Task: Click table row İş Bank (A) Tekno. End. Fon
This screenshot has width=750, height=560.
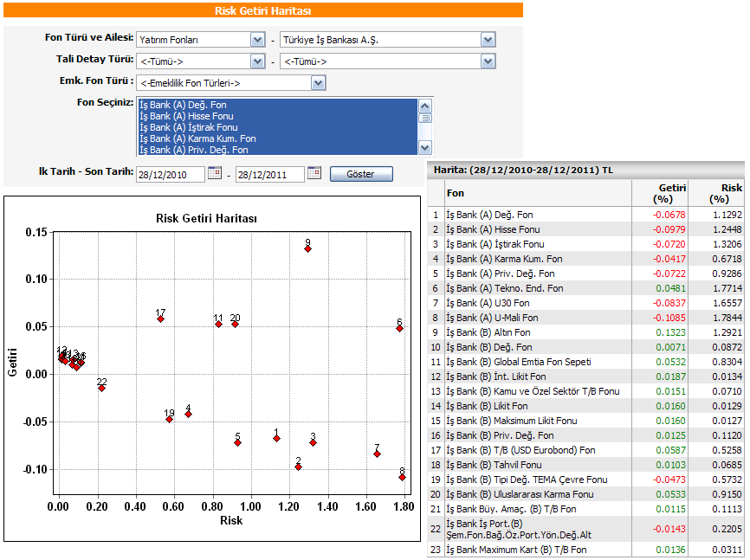Action: 585,288
